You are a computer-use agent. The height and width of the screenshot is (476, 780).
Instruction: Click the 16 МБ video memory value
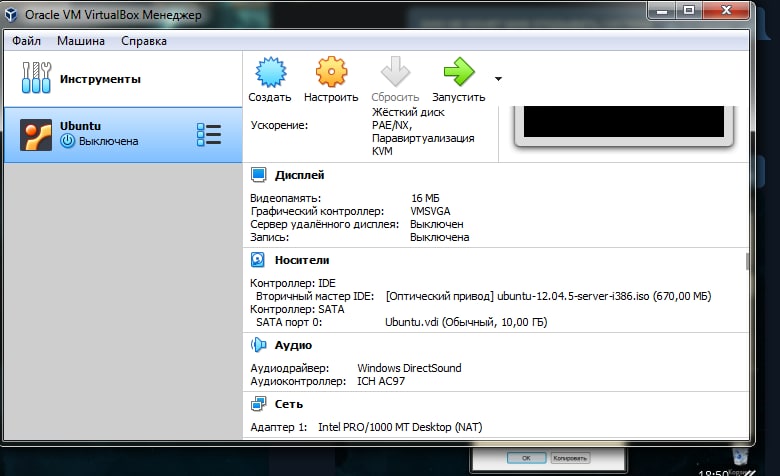coord(425,198)
